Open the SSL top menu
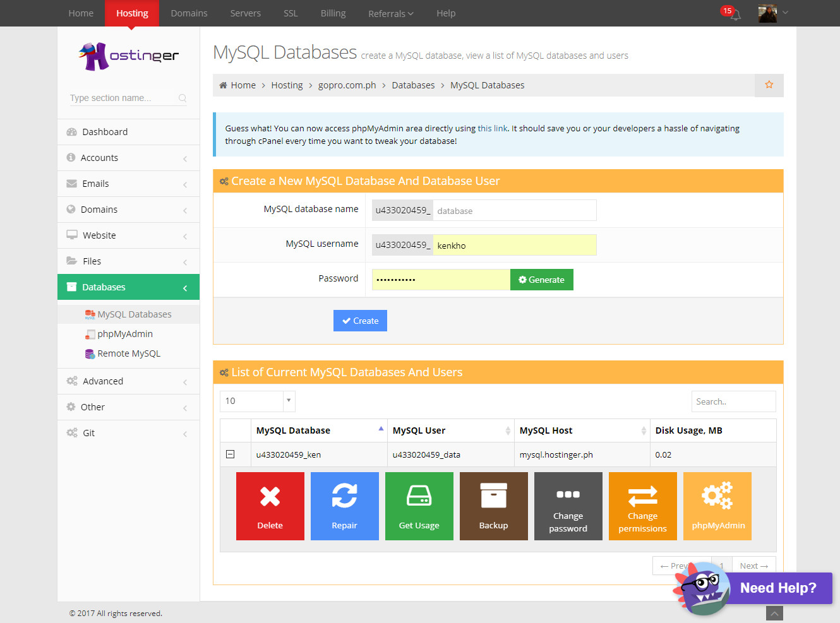The width and height of the screenshot is (840, 623). tap(291, 13)
